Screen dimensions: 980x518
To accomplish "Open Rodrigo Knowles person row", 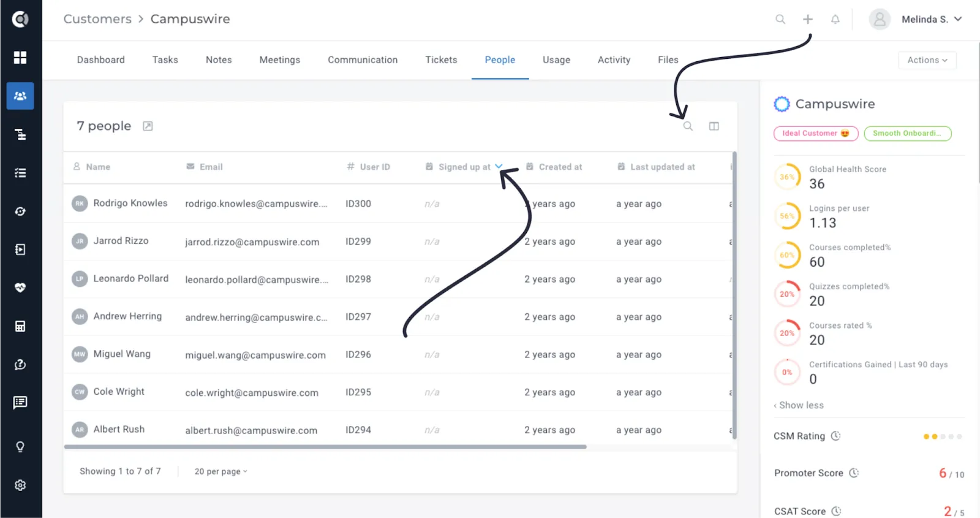I will point(398,204).
